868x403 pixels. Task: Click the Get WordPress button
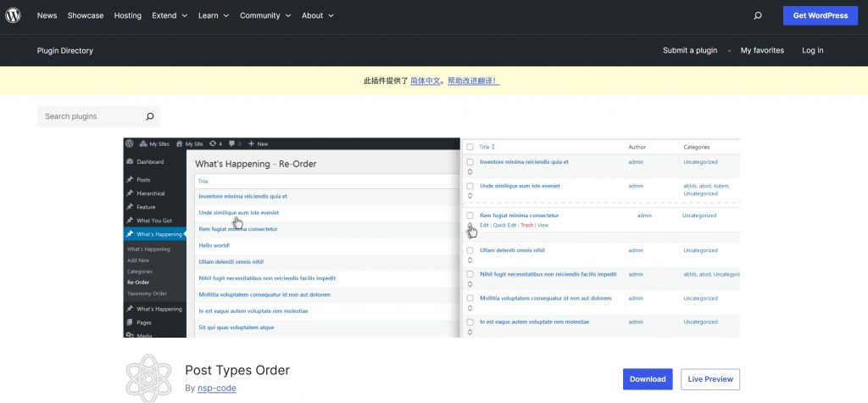[821, 15]
